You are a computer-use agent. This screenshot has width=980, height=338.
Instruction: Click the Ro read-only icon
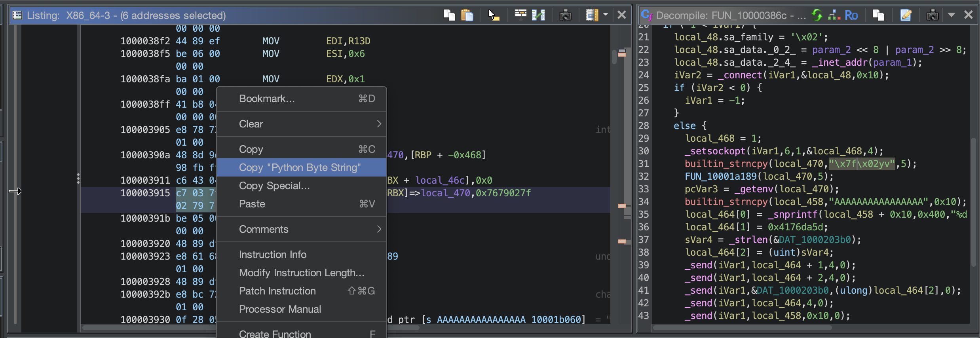(851, 15)
